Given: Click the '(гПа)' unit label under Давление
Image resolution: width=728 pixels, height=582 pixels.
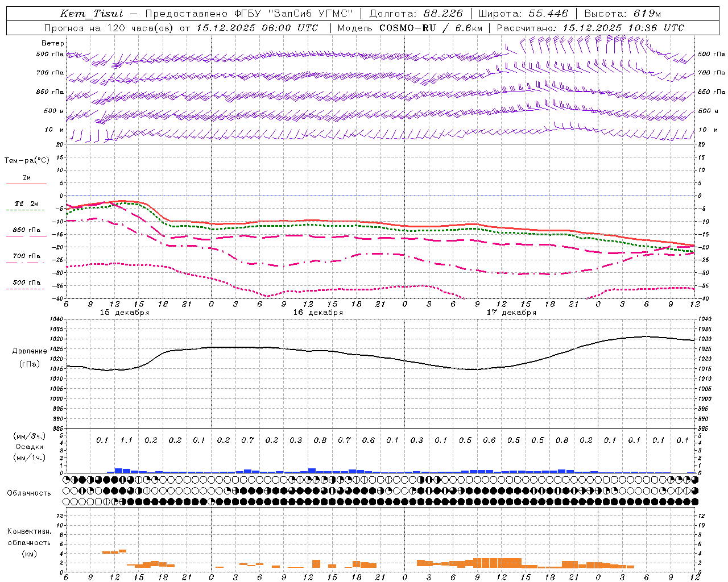Looking at the screenshot, I should coord(30,364).
